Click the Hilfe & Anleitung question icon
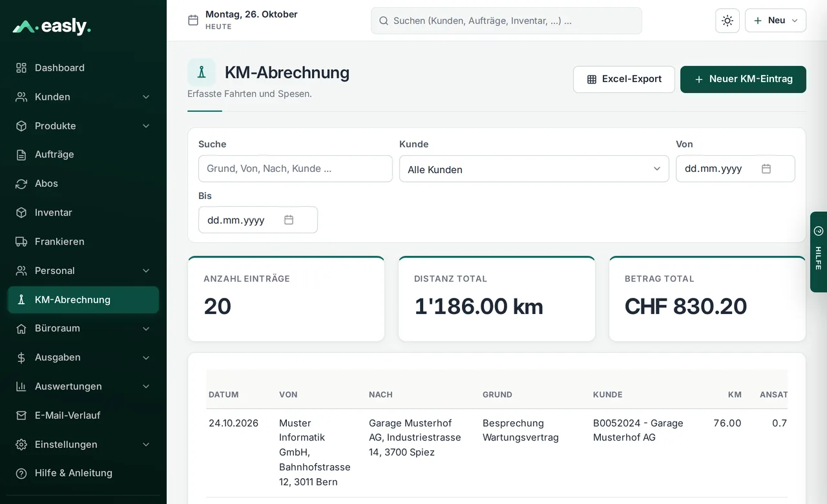This screenshot has height=504, width=827. (x=21, y=473)
